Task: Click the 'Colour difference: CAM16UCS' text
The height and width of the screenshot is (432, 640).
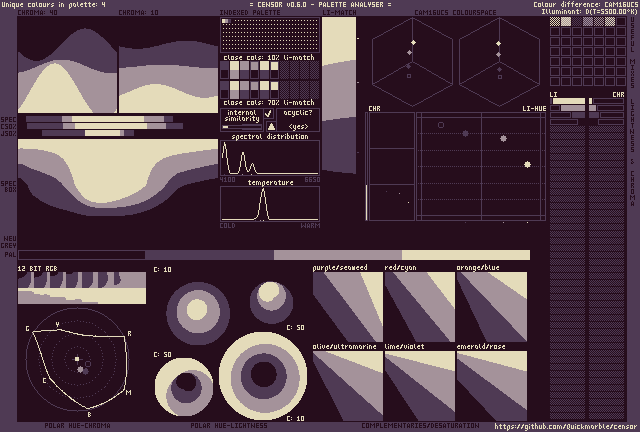Action: coord(585,4)
